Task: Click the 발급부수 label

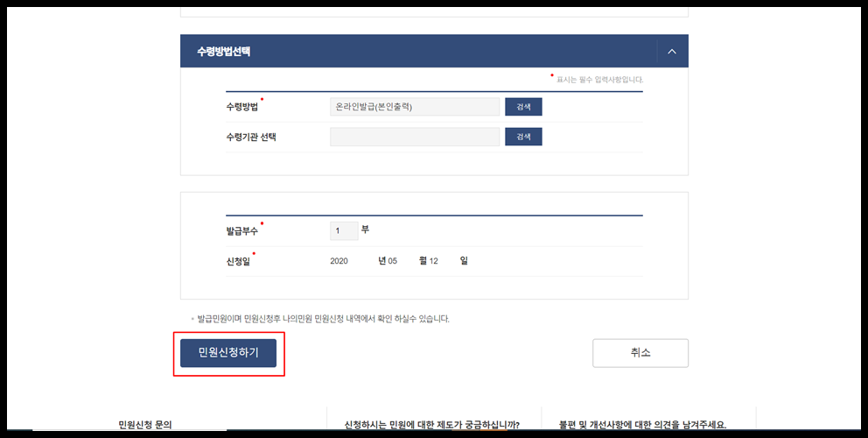Action: [x=241, y=231]
